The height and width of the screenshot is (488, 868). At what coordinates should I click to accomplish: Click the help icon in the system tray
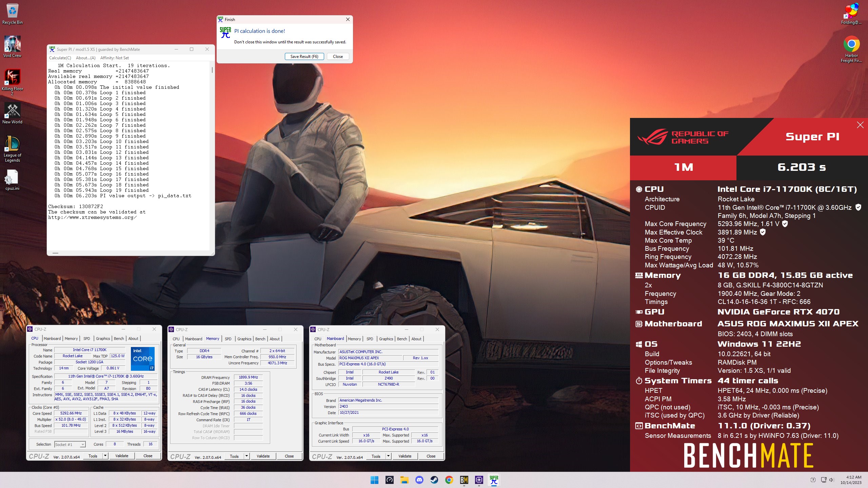pos(813,480)
